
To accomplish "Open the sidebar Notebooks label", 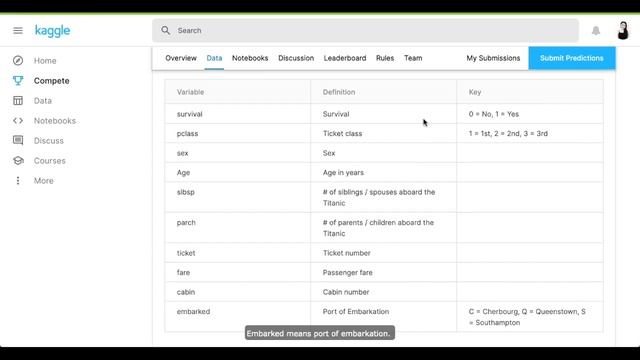I will coord(55,121).
